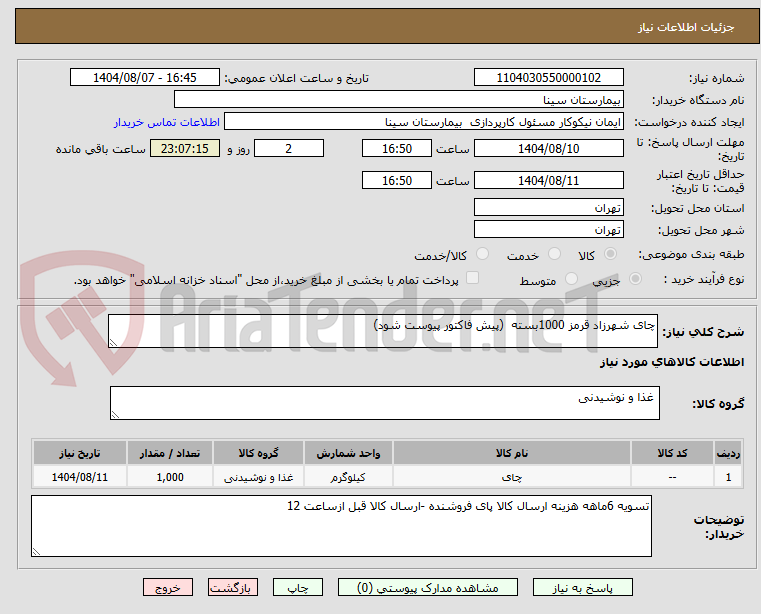Click the buyer notes textarea تسویه 6ماهه
Viewport: 761px width, 614px height.
pos(341,526)
